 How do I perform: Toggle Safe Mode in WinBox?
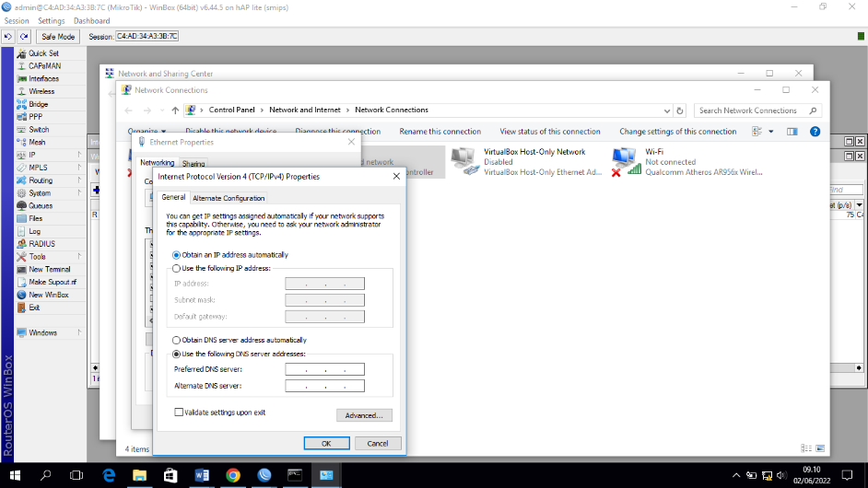[58, 37]
